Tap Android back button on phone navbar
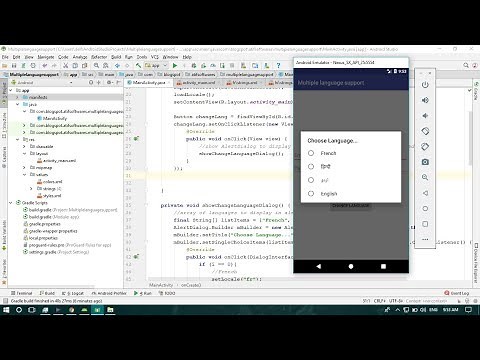 319,266
